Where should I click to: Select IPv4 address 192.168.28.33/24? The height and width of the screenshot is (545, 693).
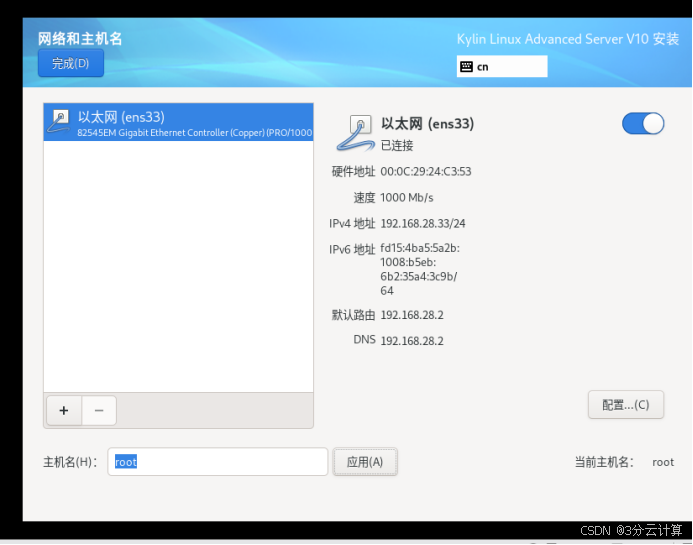423,224
